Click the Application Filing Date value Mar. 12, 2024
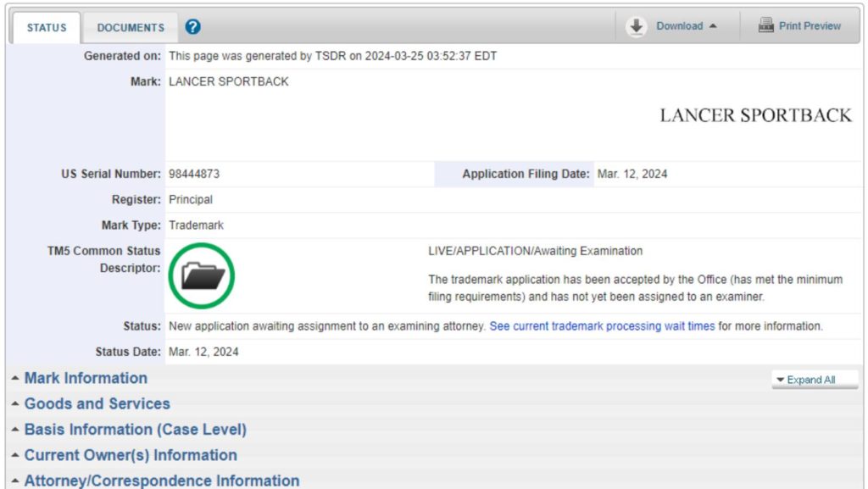 [x=632, y=175]
